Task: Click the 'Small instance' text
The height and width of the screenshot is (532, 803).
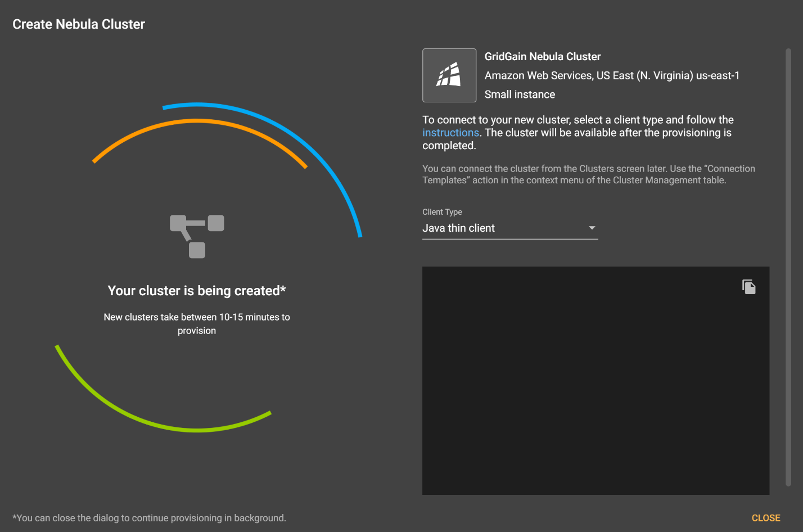Action: 520,94
